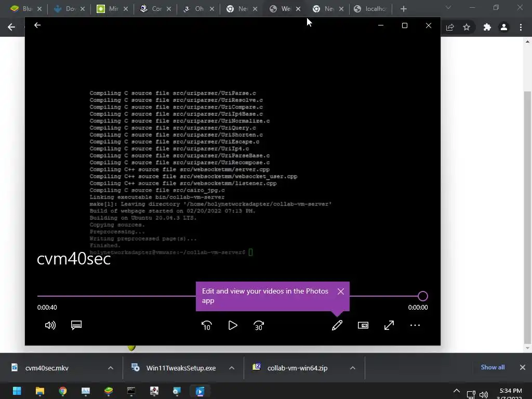This screenshot has height=399, width=532.
Task: Skip forward 30 seconds
Action: coord(259,325)
